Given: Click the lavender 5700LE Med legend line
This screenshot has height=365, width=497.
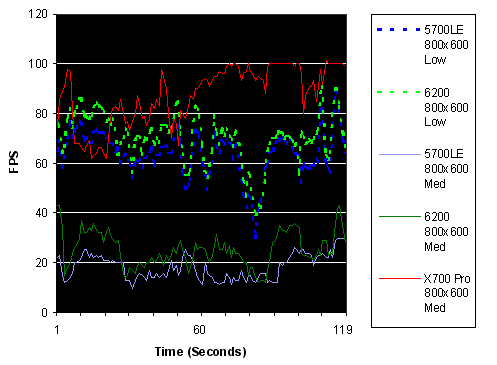Looking at the screenshot, I should coord(400,154).
